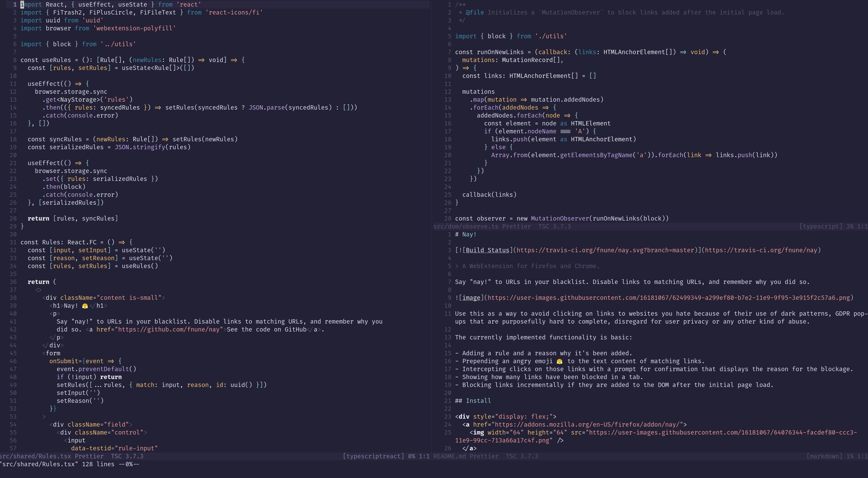Click the 'image' link text on README line 9

(x=471, y=298)
